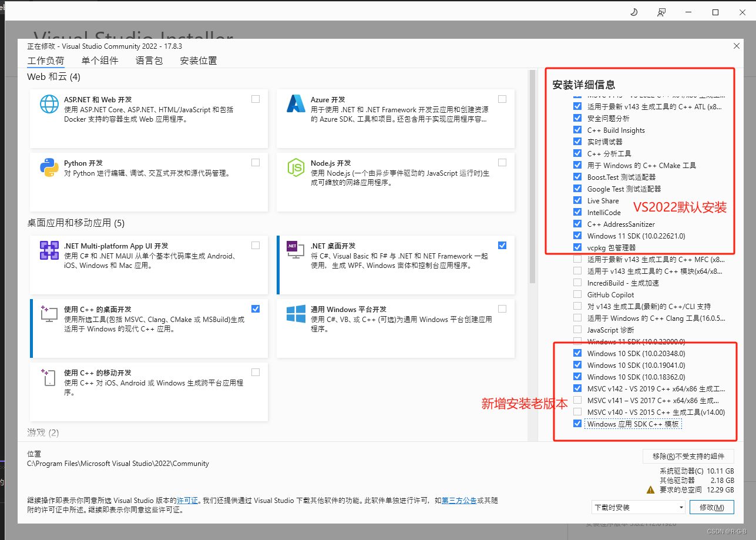Image resolution: width=756 pixels, height=540 pixels.
Task: Check MSVC v140 - VS 2015 build tools
Action: click(577, 412)
